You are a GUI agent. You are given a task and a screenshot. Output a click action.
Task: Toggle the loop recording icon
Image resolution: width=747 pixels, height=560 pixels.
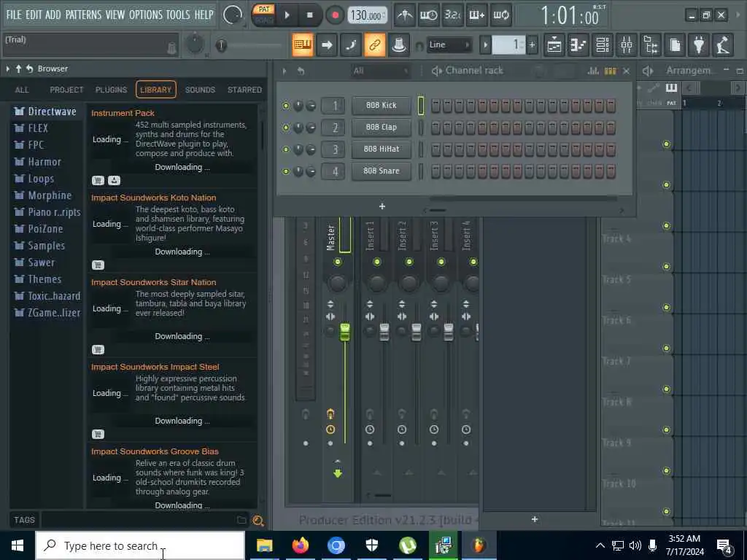click(x=500, y=15)
